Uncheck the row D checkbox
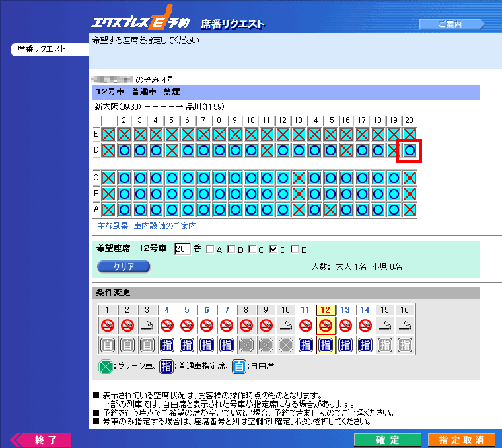This screenshot has width=502, height=448. [273, 249]
